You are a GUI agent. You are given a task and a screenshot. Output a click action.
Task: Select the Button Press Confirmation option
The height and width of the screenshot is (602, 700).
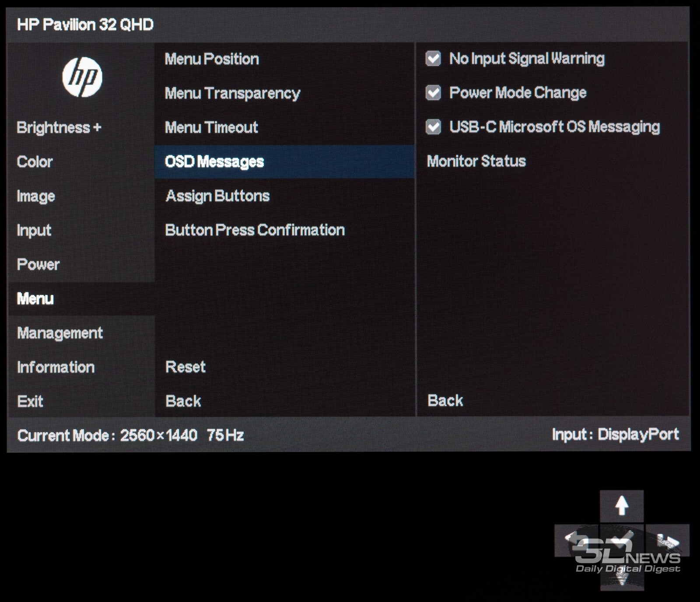tap(255, 230)
